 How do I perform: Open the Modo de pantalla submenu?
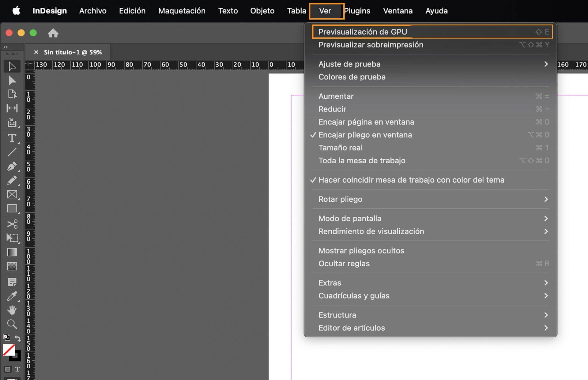click(350, 218)
